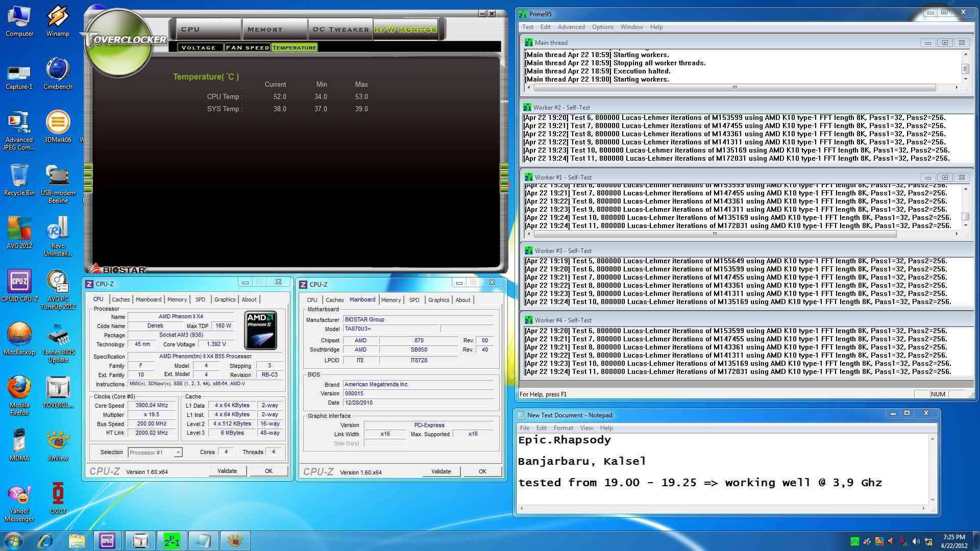Launch AVG 2012 from desktop
Viewport: 980px width, 551px height.
[x=19, y=233]
